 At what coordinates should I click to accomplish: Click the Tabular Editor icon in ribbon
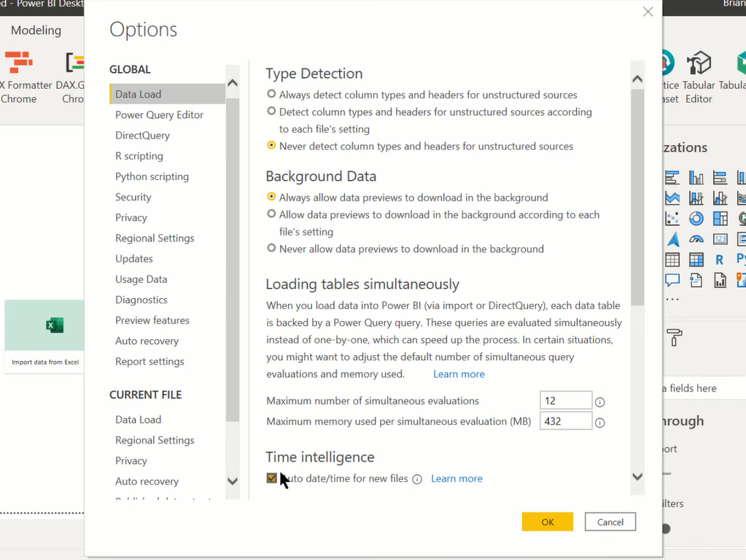coord(699,63)
